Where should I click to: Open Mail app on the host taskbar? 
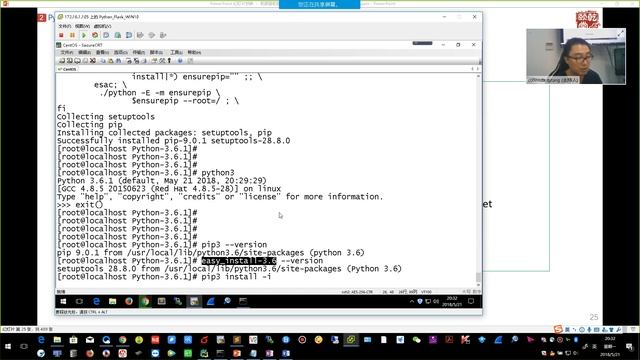pyautogui.click(x=90, y=340)
